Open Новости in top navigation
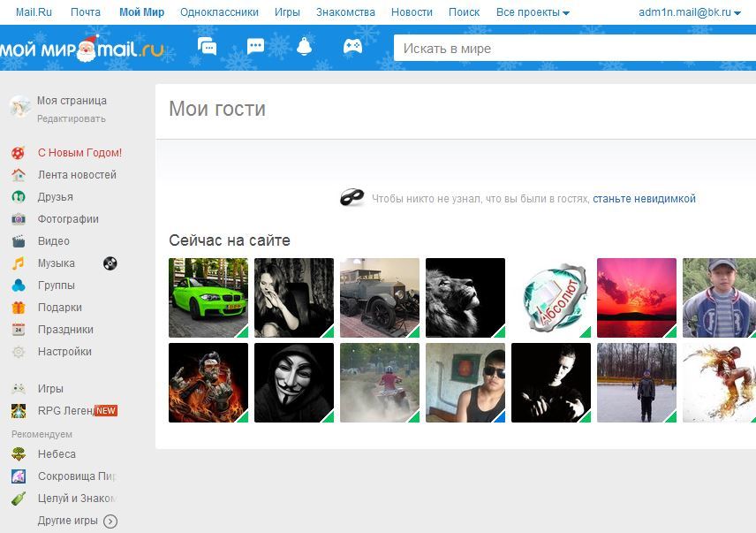Screen dimensions: 756x533 [412, 12]
